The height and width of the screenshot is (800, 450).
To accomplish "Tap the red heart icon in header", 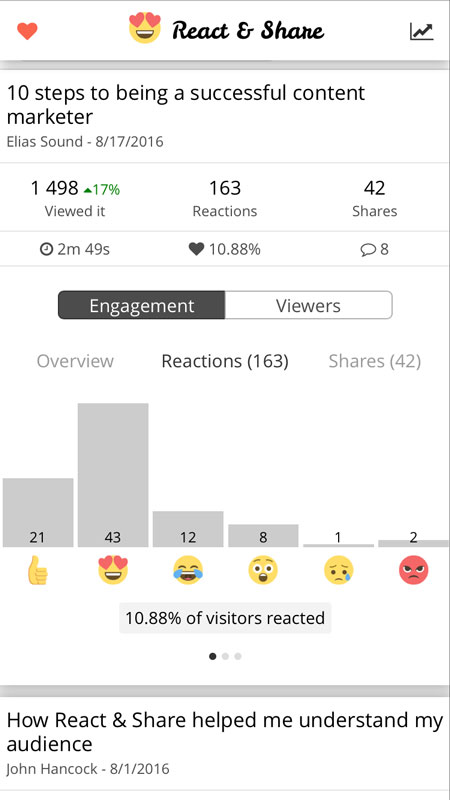I will coord(27,31).
